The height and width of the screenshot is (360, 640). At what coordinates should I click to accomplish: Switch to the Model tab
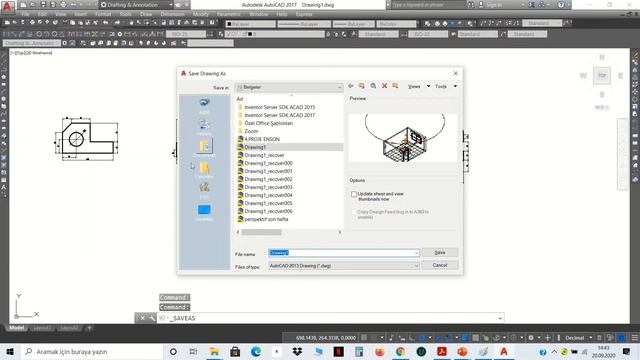(17, 328)
